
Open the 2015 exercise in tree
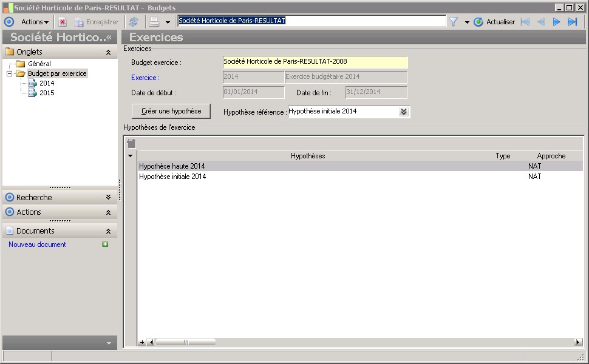(x=47, y=93)
